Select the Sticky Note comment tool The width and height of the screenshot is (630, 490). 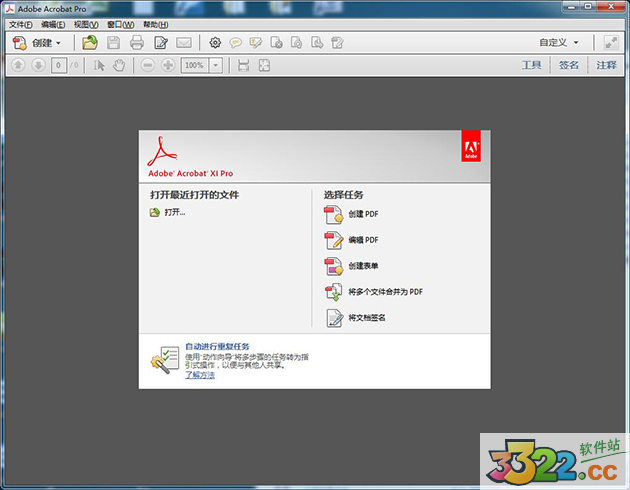click(235, 43)
